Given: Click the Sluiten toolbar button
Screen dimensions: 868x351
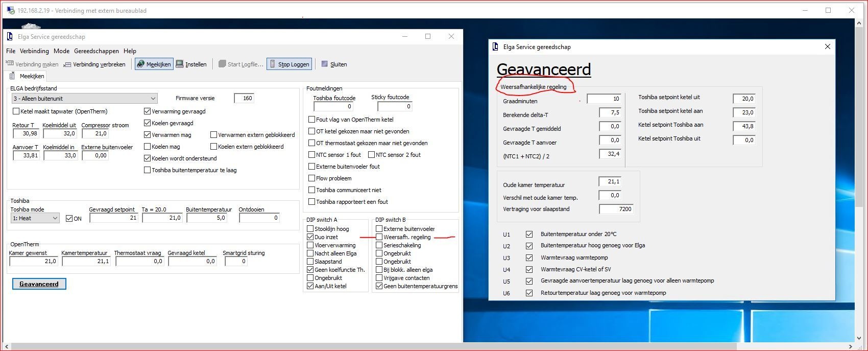Looking at the screenshot, I should [x=334, y=64].
